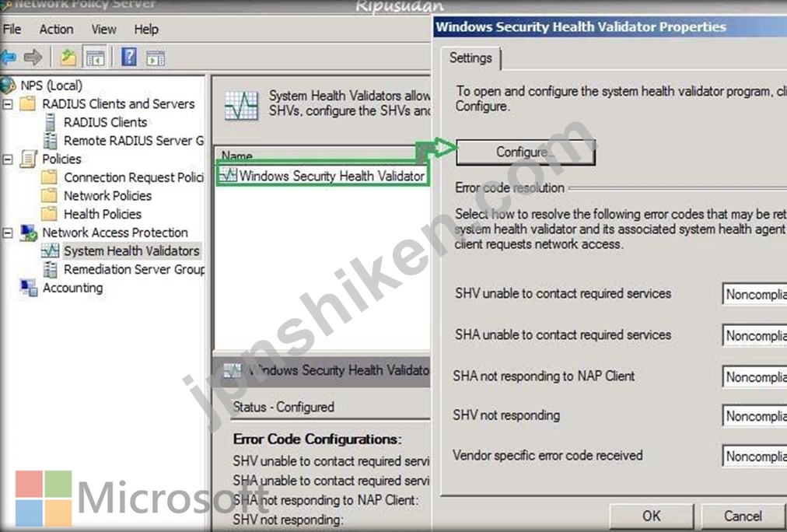Click the Connection Request Policies folder icon
The image size is (787, 532).
tap(49, 177)
